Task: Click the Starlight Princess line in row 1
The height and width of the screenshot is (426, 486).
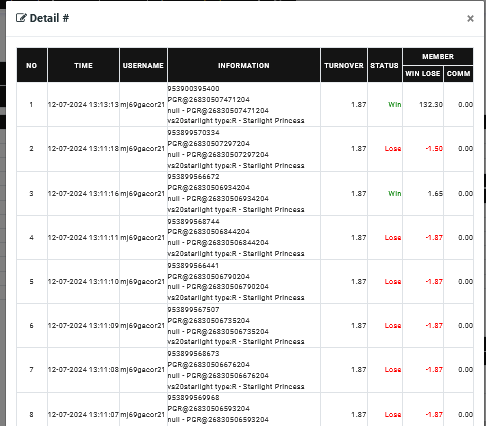Action: (236, 120)
